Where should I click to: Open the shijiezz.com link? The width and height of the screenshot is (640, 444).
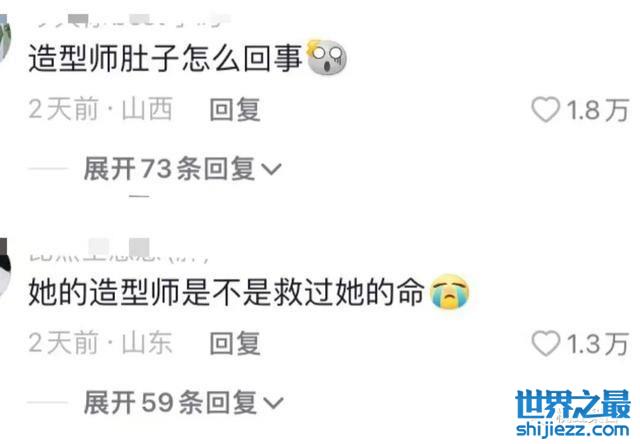[x=573, y=429]
